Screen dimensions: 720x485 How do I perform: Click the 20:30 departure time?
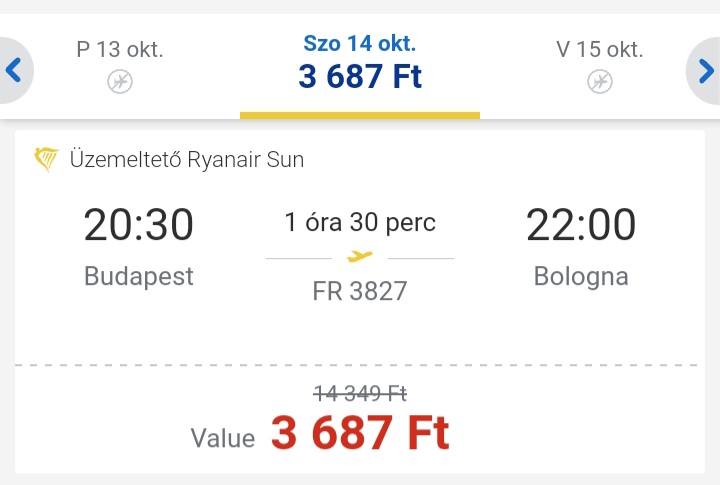tap(139, 224)
